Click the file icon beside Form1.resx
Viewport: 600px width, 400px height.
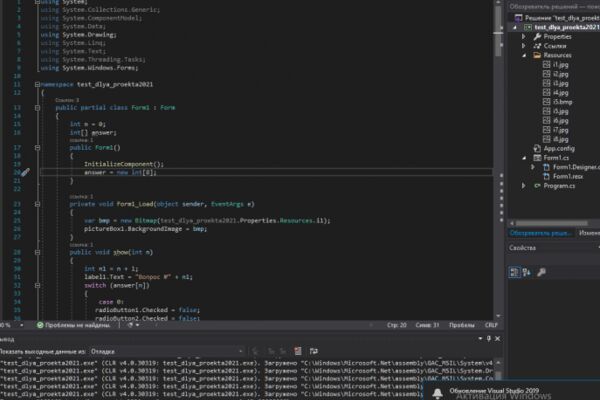click(546, 176)
